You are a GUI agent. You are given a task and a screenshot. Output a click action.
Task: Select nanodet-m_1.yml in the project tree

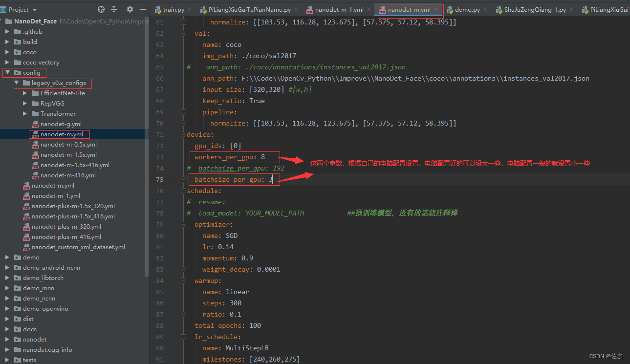tap(56, 196)
